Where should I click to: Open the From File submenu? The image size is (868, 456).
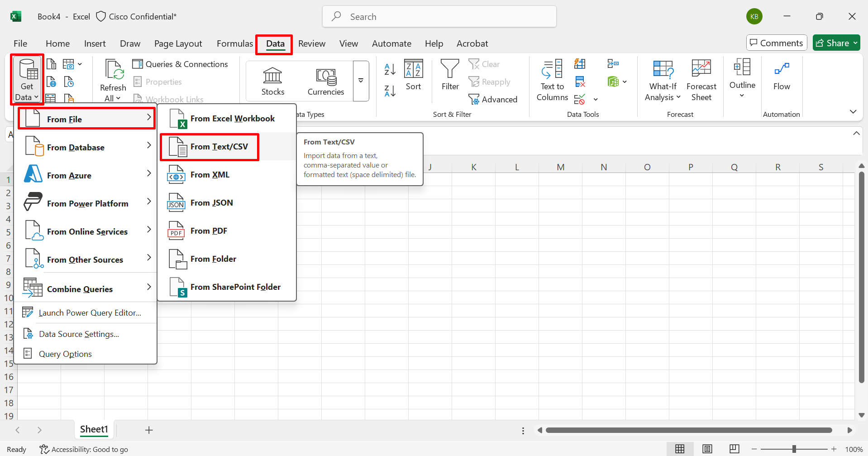coord(86,119)
